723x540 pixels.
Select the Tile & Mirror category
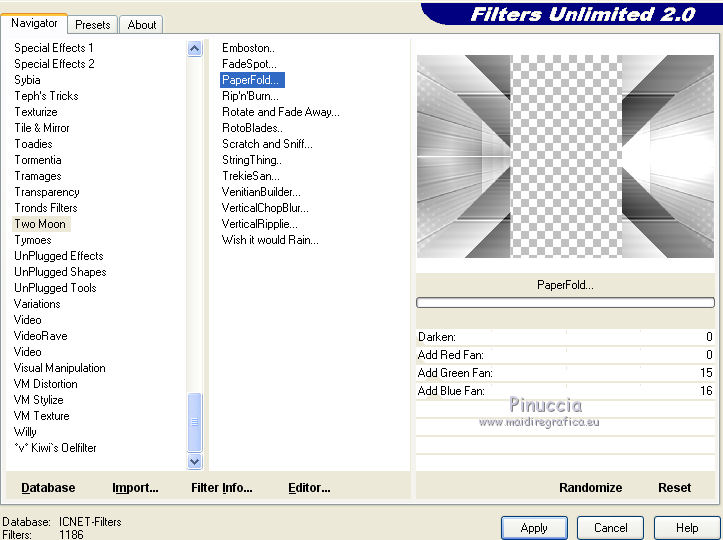coord(41,128)
